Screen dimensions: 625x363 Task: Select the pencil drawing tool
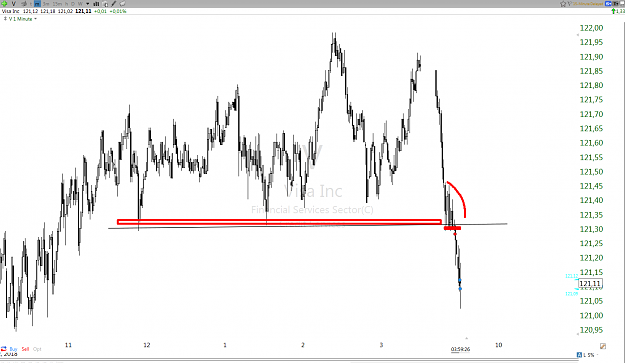click(114, 4)
